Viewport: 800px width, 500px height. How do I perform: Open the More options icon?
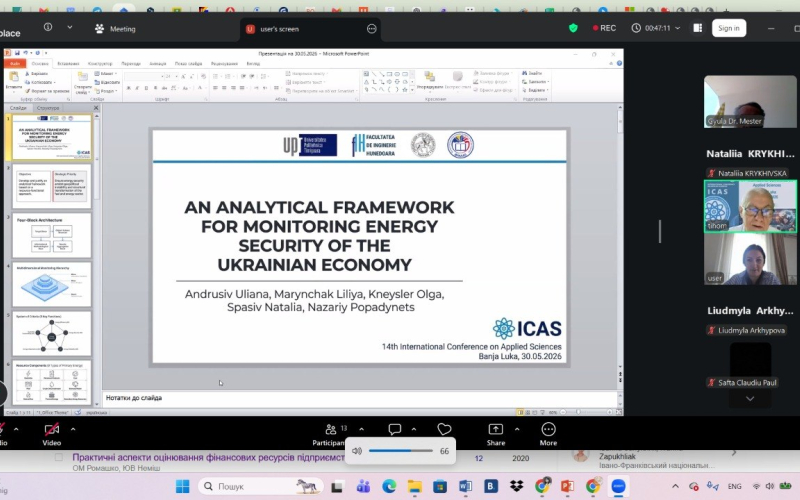coord(548,429)
